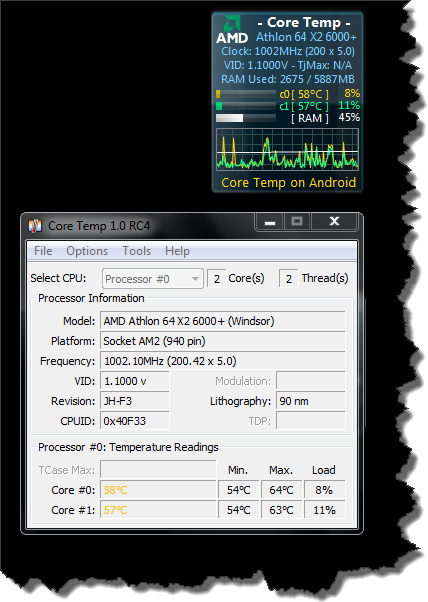
Task: Open the Help menu
Action: click(x=177, y=251)
